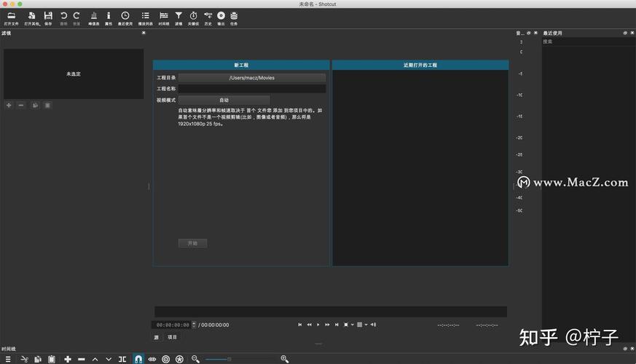The height and width of the screenshot is (364, 636).
Task: Open the Jobs (任务) stack icon
Action: [234, 18]
